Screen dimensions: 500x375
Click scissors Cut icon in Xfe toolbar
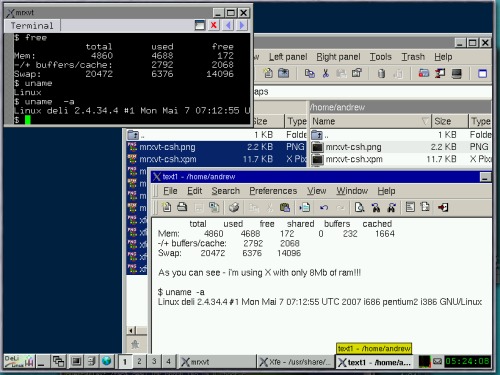[326, 73]
